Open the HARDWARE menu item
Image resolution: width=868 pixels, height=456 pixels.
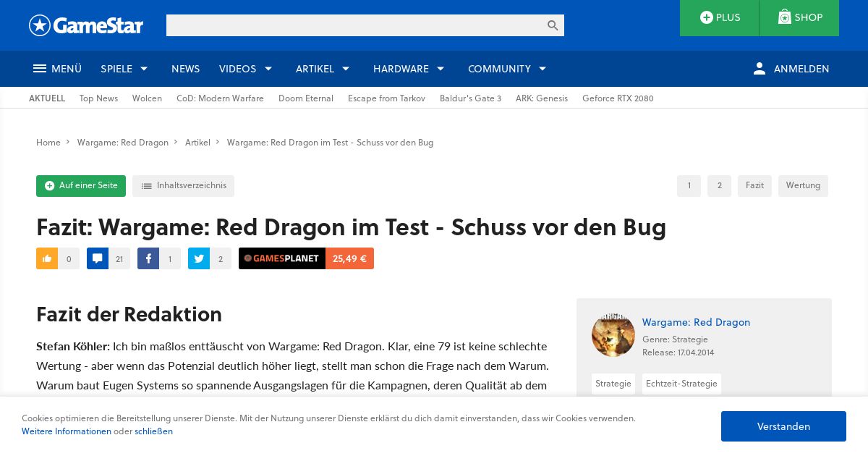[x=401, y=69]
